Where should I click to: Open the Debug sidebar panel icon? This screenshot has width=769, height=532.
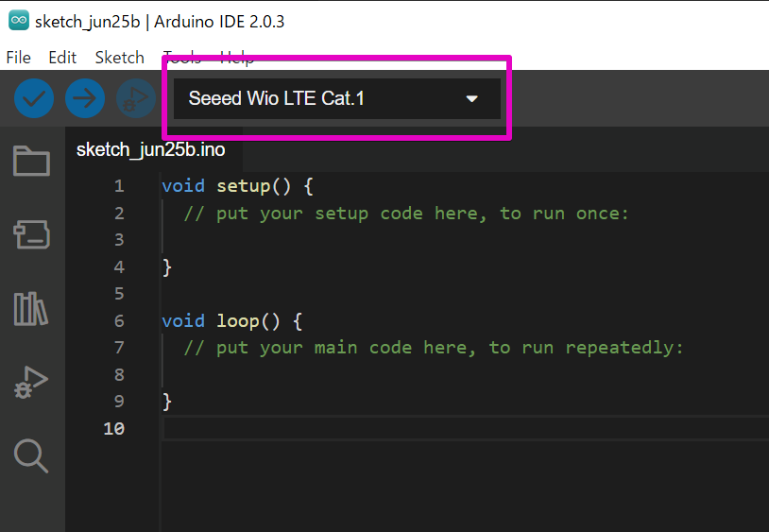(x=31, y=382)
